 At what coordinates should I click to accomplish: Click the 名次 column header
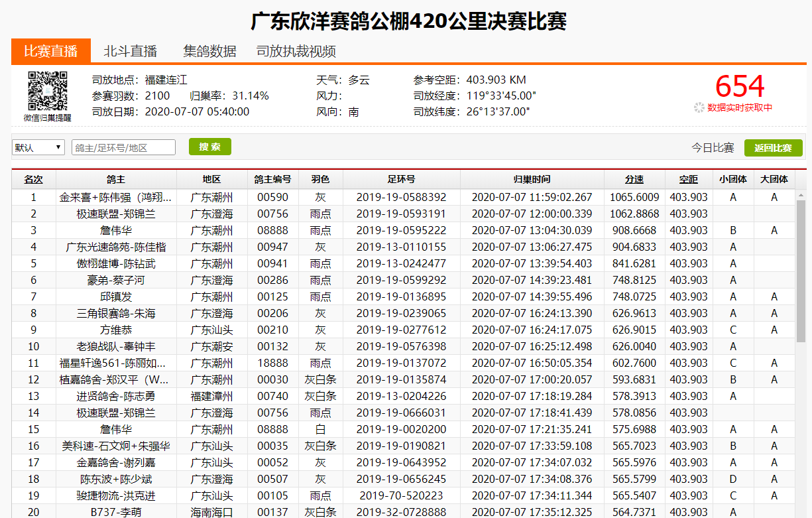click(34, 179)
